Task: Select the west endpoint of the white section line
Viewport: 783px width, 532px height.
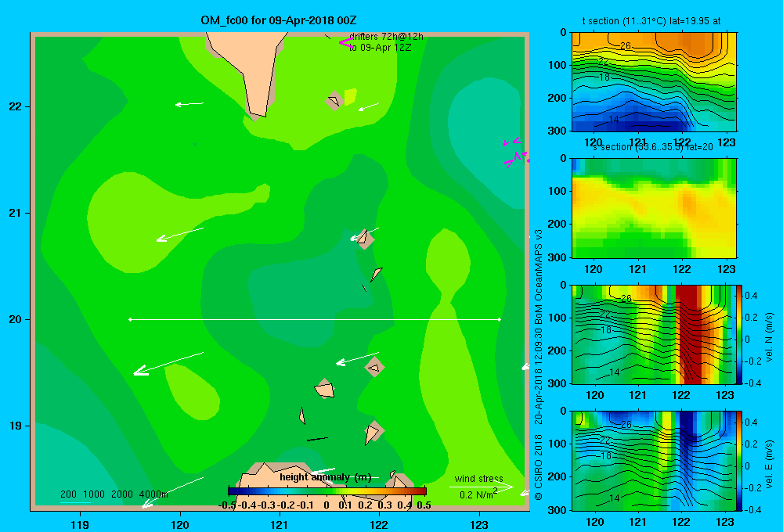Action: [130, 319]
